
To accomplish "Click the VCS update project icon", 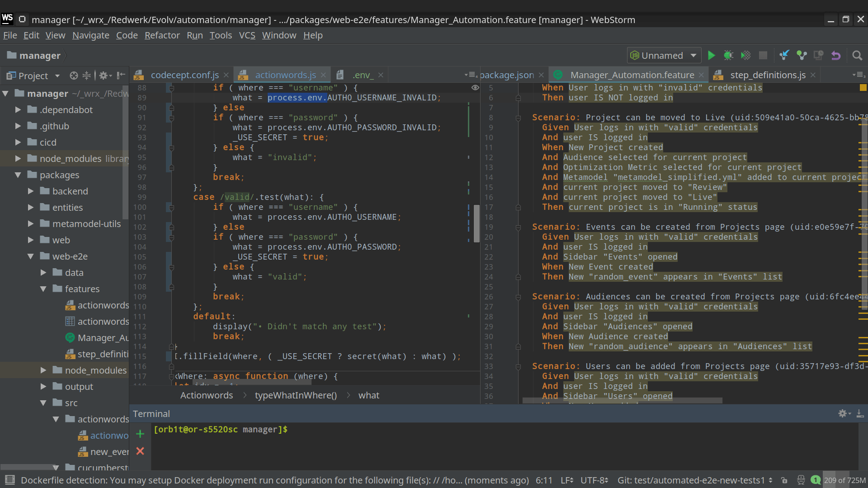I will [784, 55].
